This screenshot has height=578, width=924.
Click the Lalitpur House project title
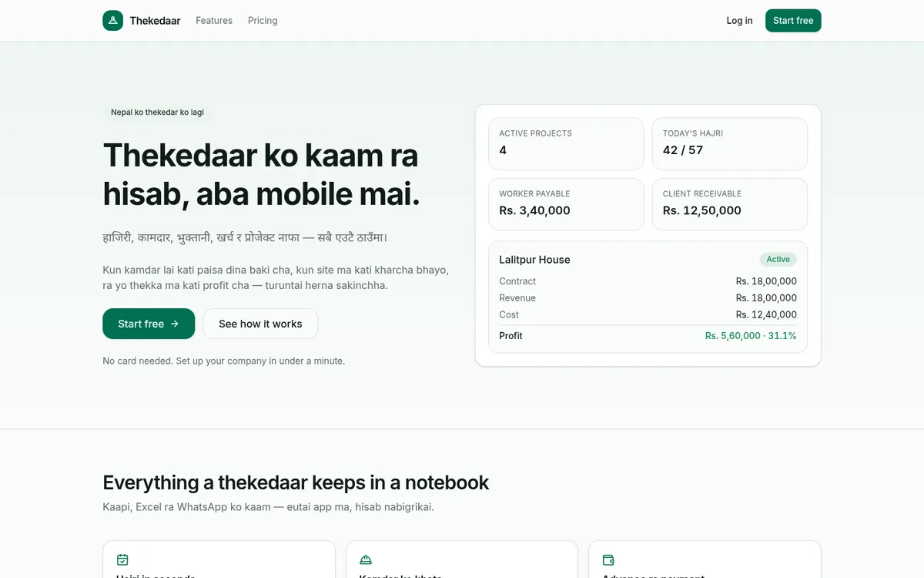point(534,260)
